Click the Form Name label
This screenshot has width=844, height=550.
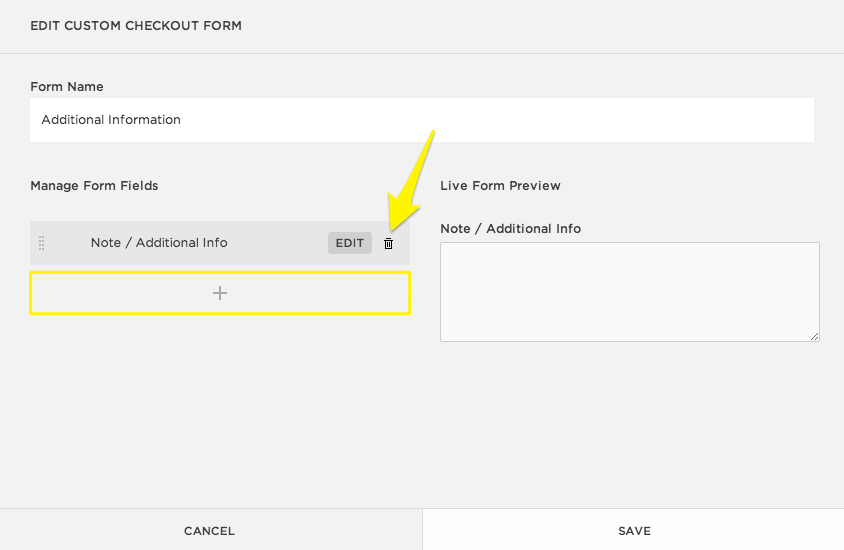tap(67, 87)
